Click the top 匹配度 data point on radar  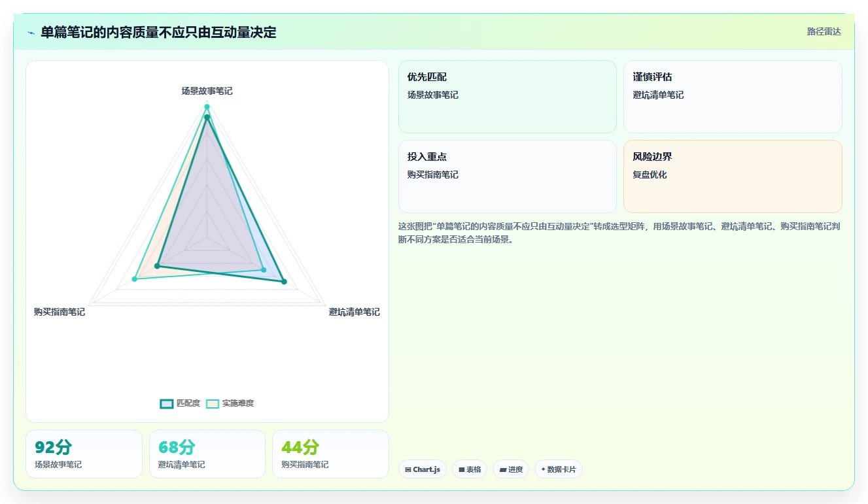point(207,117)
